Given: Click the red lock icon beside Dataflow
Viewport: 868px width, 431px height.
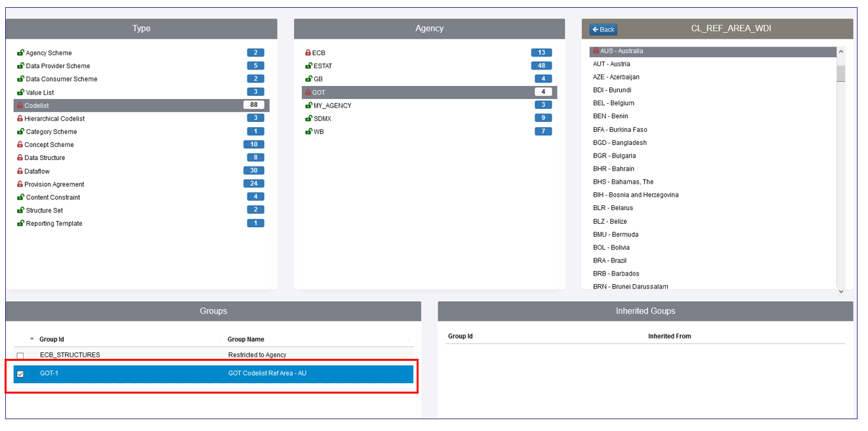Looking at the screenshot, I should tap(20, 171).
